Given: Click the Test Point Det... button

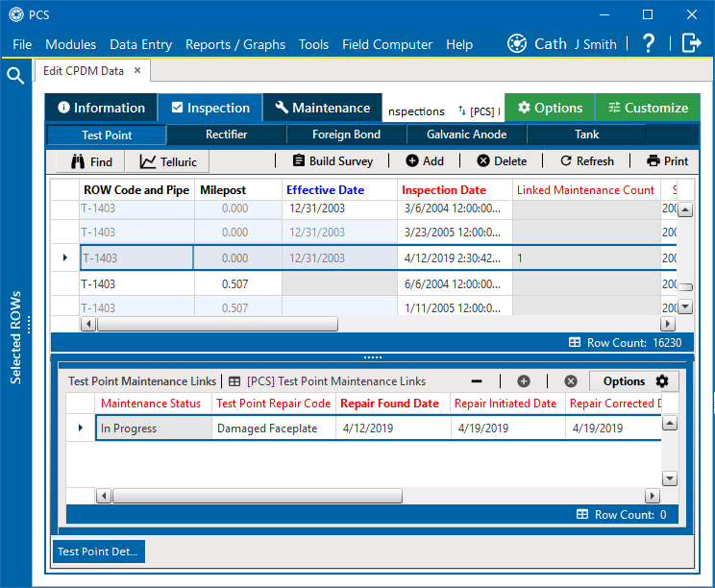Looking at the screenshot, I should point(98,551).
